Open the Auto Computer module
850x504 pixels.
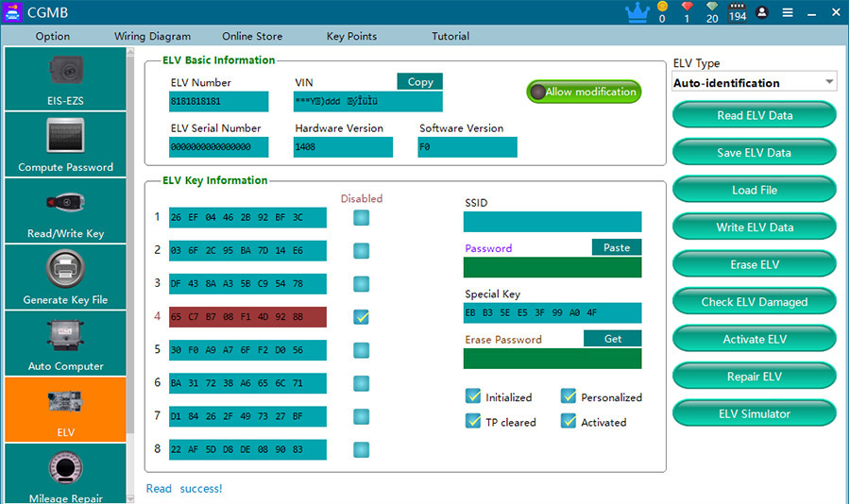pyautogui.click(x=64, y=344)
